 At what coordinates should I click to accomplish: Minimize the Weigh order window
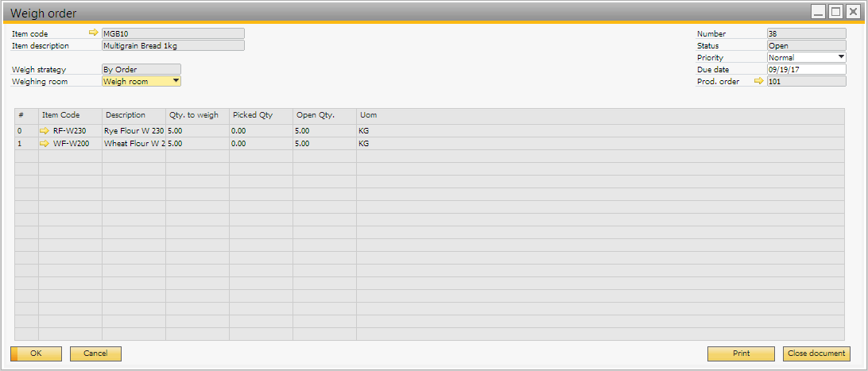818,12
